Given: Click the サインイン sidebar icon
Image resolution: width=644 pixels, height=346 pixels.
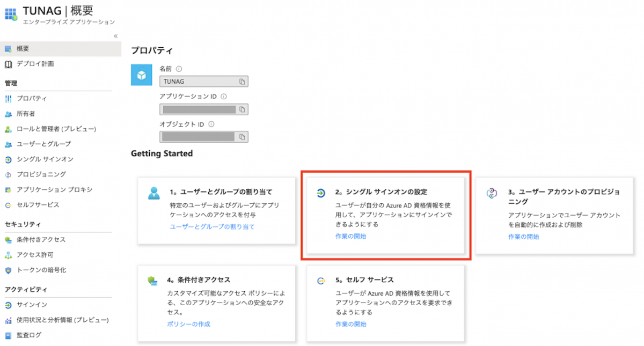Looking at the screenshot, I should coord(8,305).
